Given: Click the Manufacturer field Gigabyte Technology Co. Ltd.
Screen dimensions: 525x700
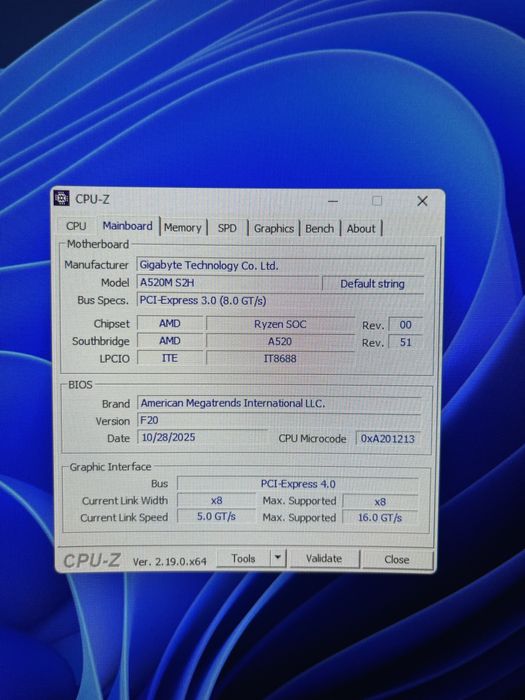Looking at the screenshot, I should tap(280, 266).
